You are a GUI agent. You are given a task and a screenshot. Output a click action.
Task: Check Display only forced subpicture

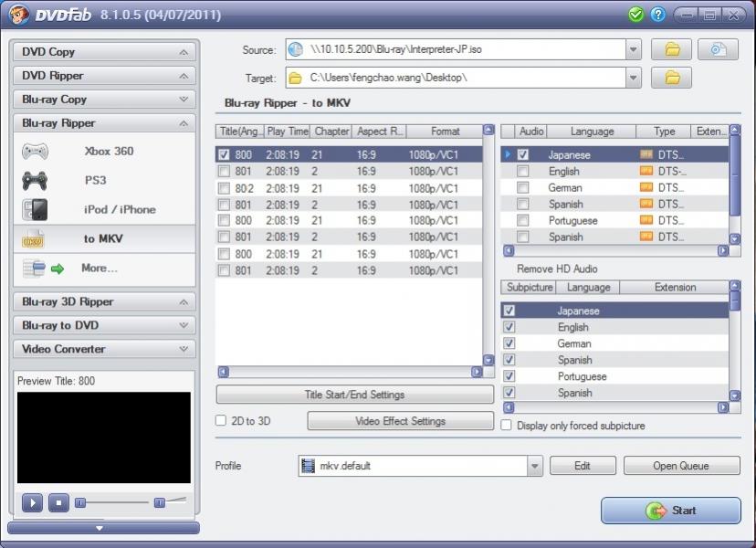pyautogui.click(x=507, y=426)
